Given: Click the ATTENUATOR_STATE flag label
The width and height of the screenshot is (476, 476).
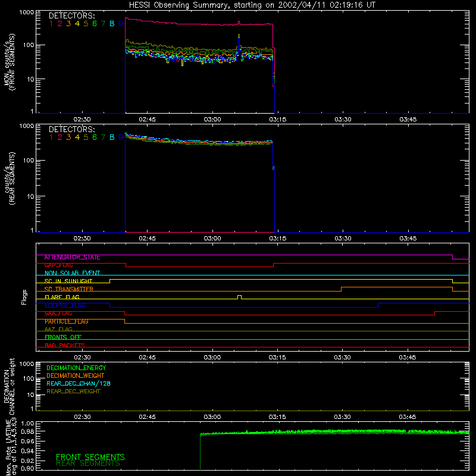Looking at the screenshot, I should pos(72,258).
